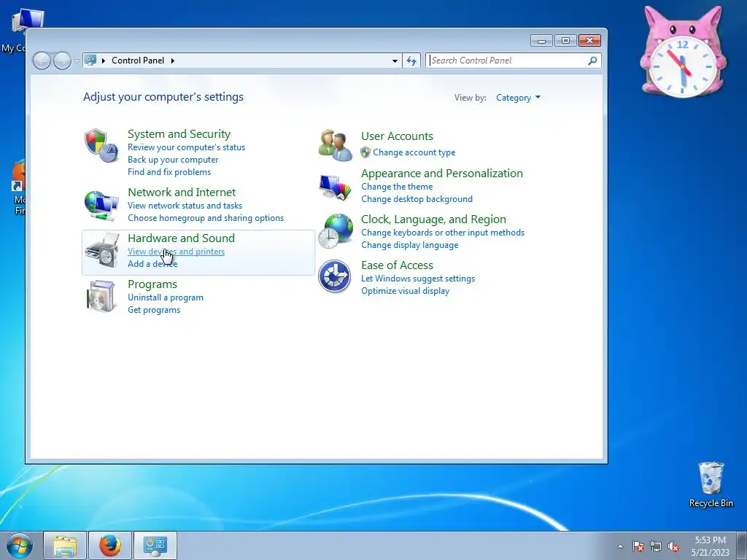Image resolution: width=747 pixels, height=560 pixels.
Task: Click Change account type link
Action: 414,152
